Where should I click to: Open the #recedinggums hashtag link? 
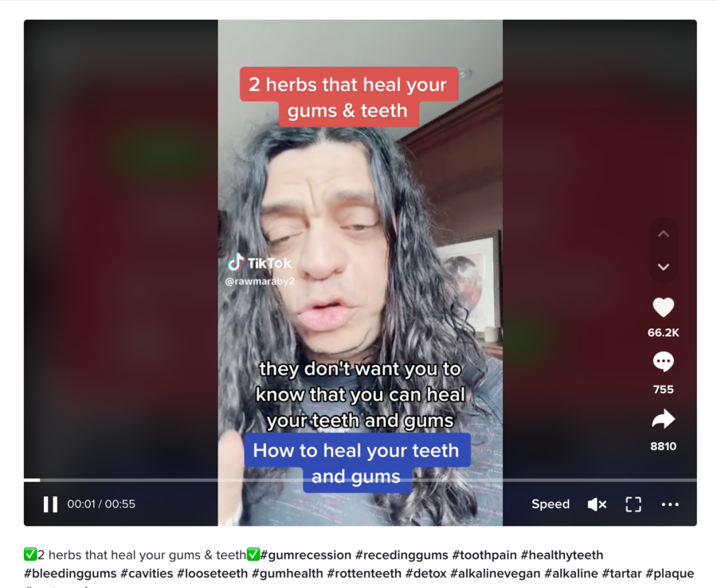[402, 555]
